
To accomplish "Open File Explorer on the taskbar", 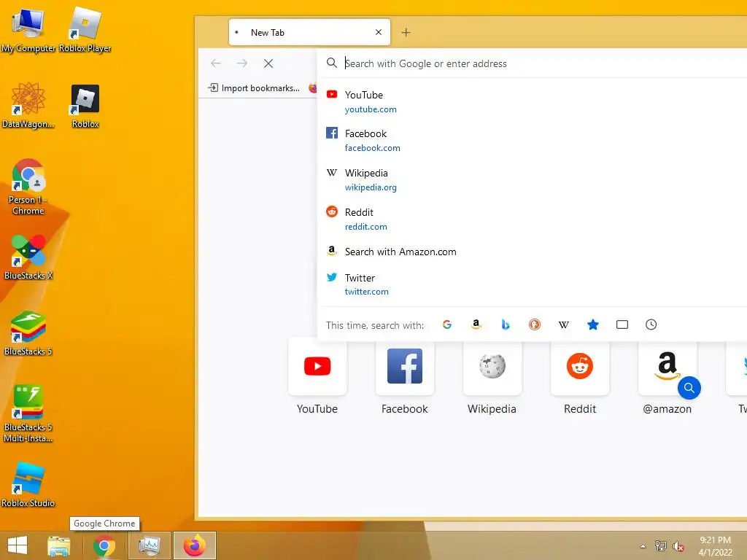I will (58, 545).
